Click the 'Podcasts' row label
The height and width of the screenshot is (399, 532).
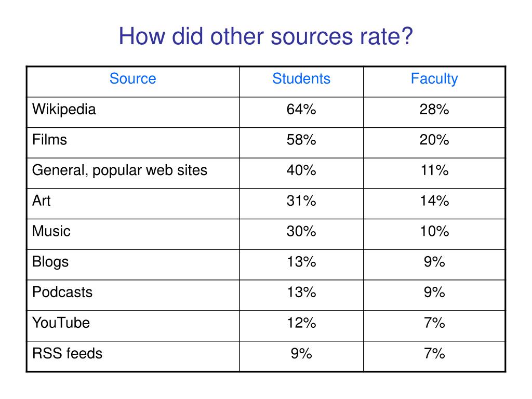[62, 292]
